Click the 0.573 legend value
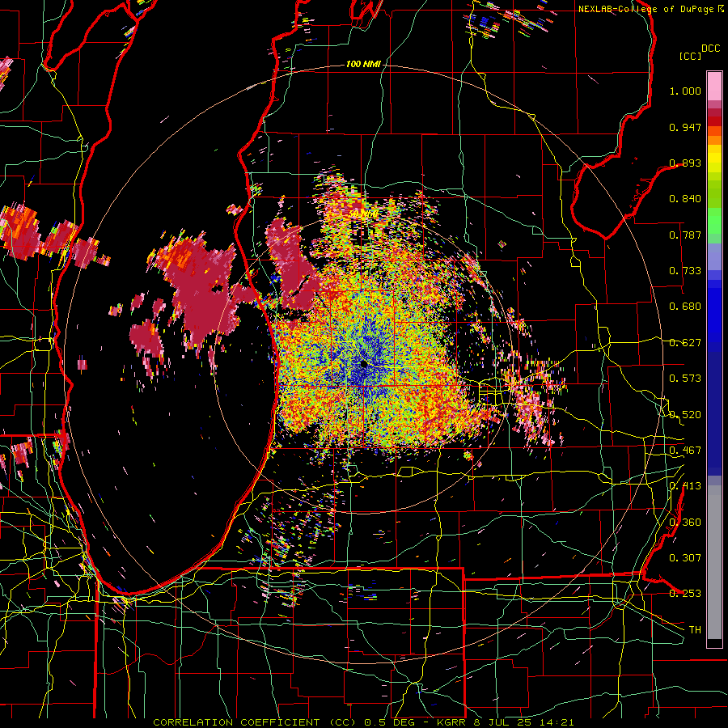 click(x=685, y=379)
